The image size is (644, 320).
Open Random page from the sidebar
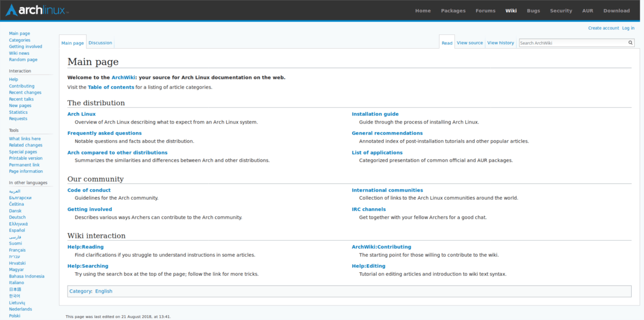23,59
